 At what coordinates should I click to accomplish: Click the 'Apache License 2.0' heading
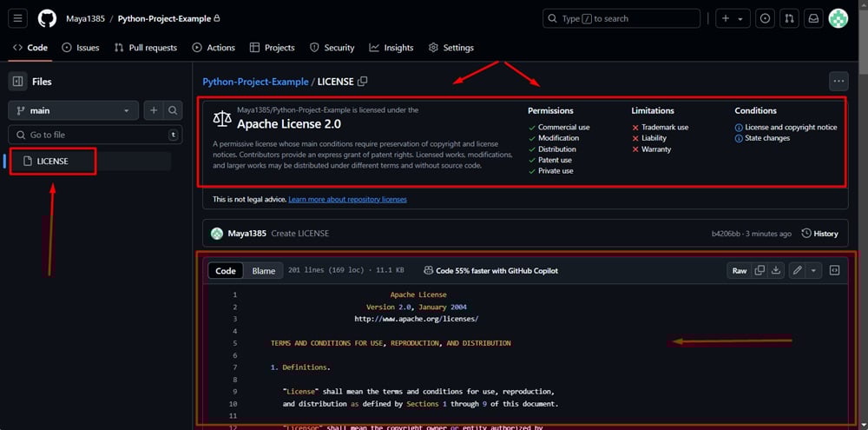click(x=289, y=123)
